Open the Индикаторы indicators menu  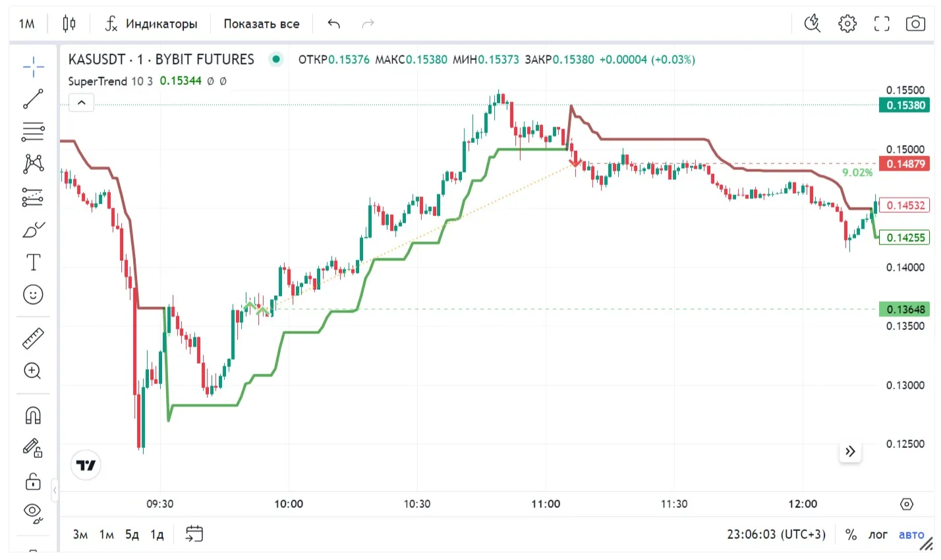(152, 24)
